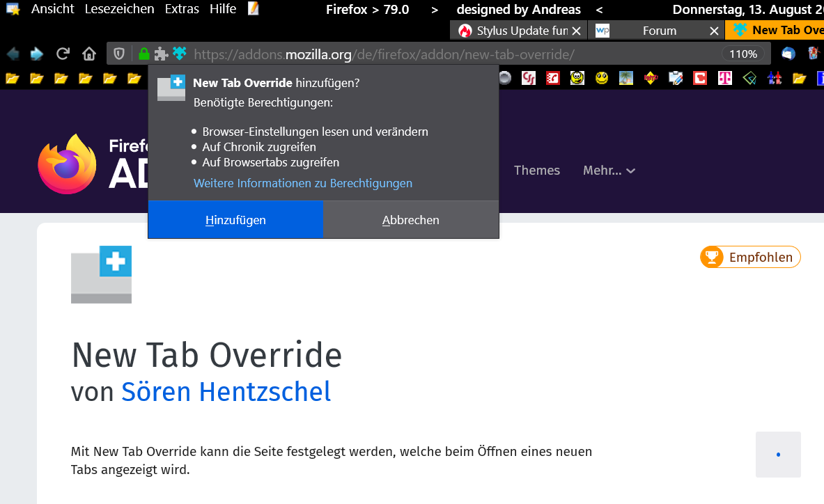Click "designed by Andreas" title text
824x504 pixels.
[x=519, y=10]
